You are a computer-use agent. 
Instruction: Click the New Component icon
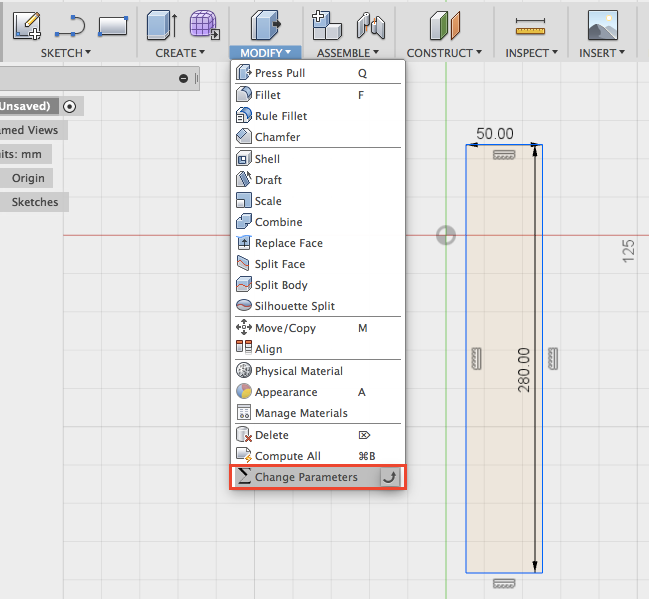pos(327,26)
